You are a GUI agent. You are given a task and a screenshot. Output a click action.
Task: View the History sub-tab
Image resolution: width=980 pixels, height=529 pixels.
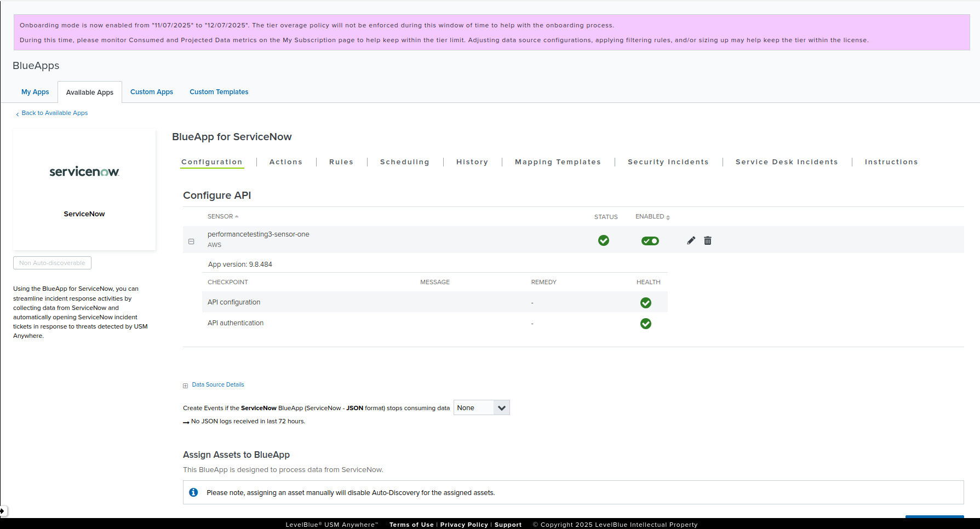tap(472, 162)
